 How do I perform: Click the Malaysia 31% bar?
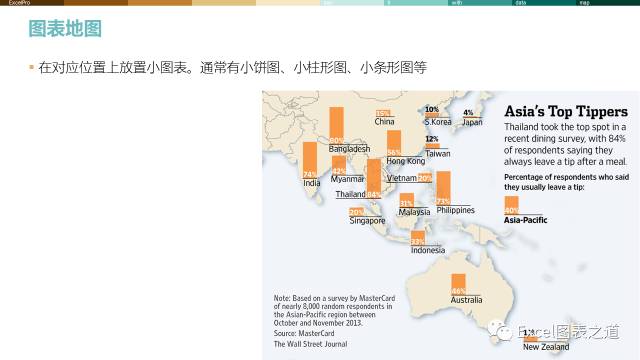(407, 200)
